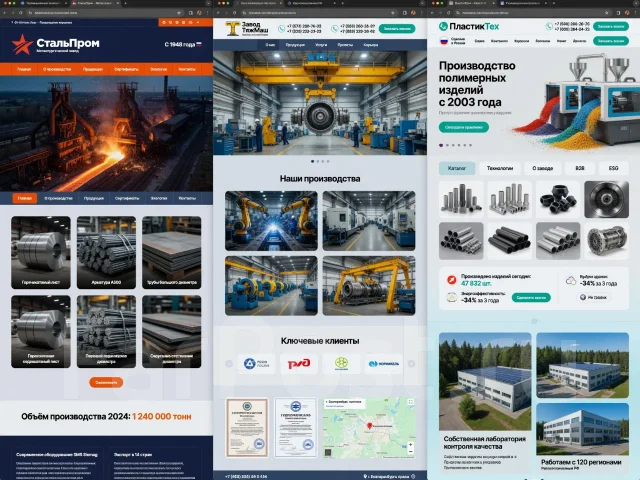Open О производстве in orange menu
The height and width of the screenshot is (480, 640).
(x=57, y=69)
